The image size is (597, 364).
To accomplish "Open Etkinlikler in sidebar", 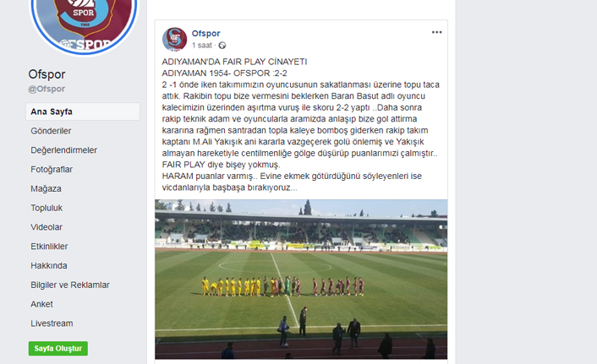I will (x=49, y=247).
